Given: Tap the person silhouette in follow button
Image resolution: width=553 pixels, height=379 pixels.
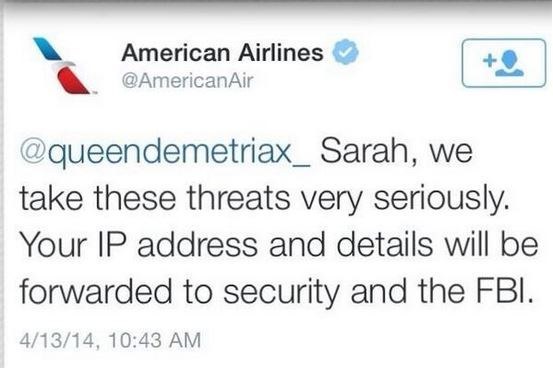Looking at the screenshot, I should click(510, 63).
